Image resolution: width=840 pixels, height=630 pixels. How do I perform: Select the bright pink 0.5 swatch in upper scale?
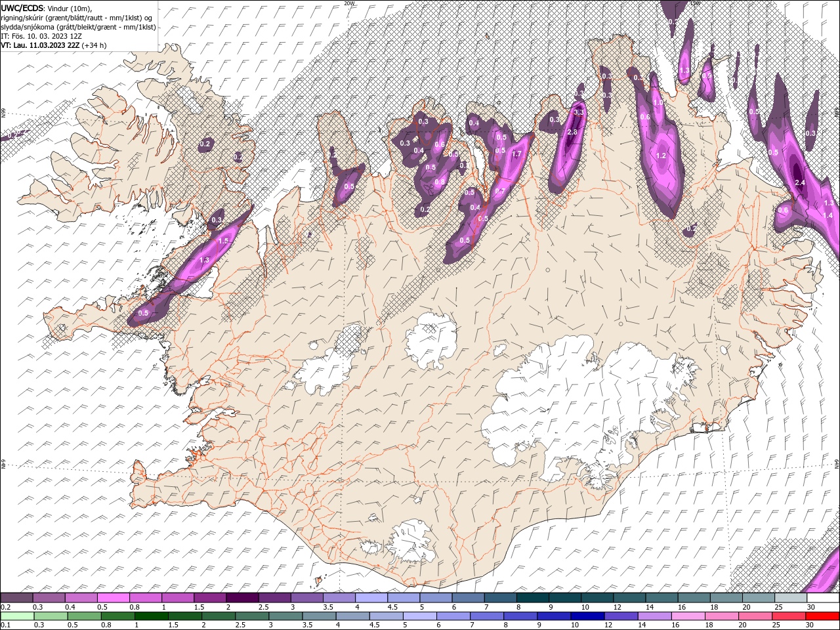[113, 598]
